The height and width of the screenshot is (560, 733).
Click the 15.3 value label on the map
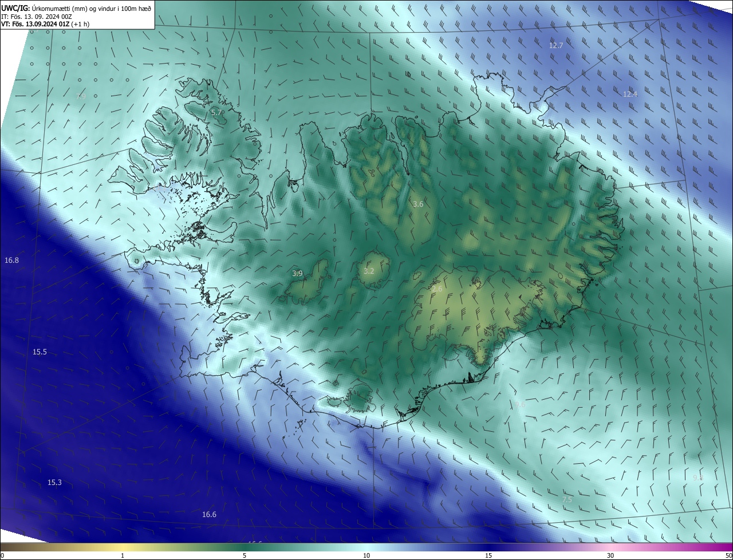[54, 483]
